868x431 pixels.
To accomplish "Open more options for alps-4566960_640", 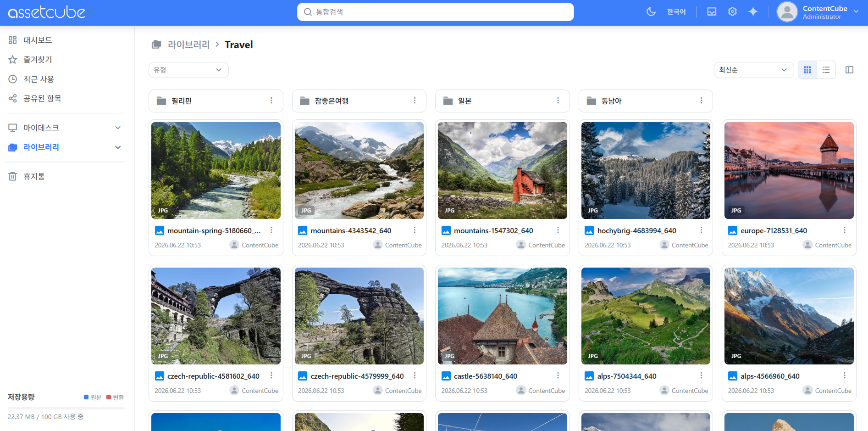I will (x=845, y=375).
